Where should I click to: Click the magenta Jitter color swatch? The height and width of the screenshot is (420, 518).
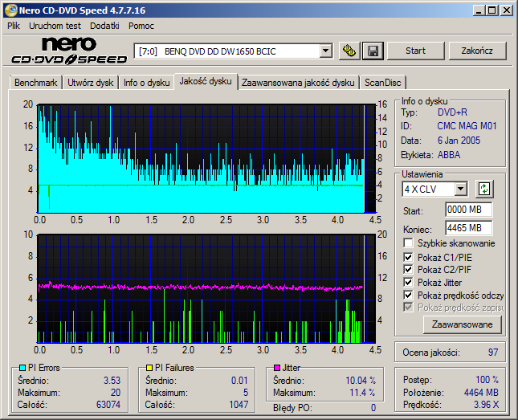click(x=277, y=368)
